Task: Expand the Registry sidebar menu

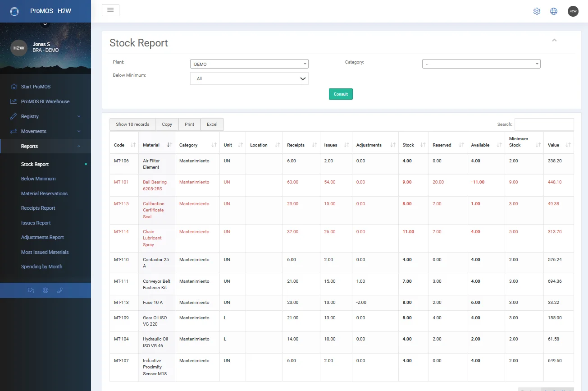Action: click(46, 116)
